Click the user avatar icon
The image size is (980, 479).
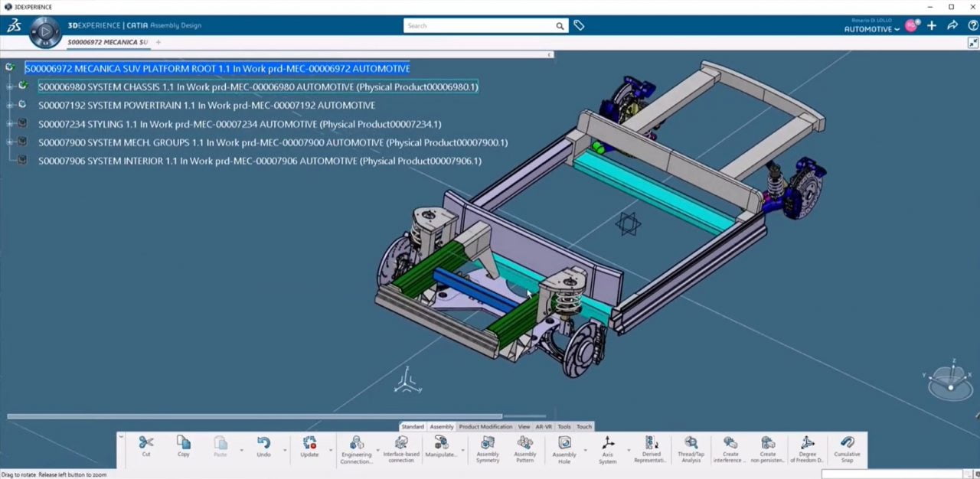click(x=910, y=25)
